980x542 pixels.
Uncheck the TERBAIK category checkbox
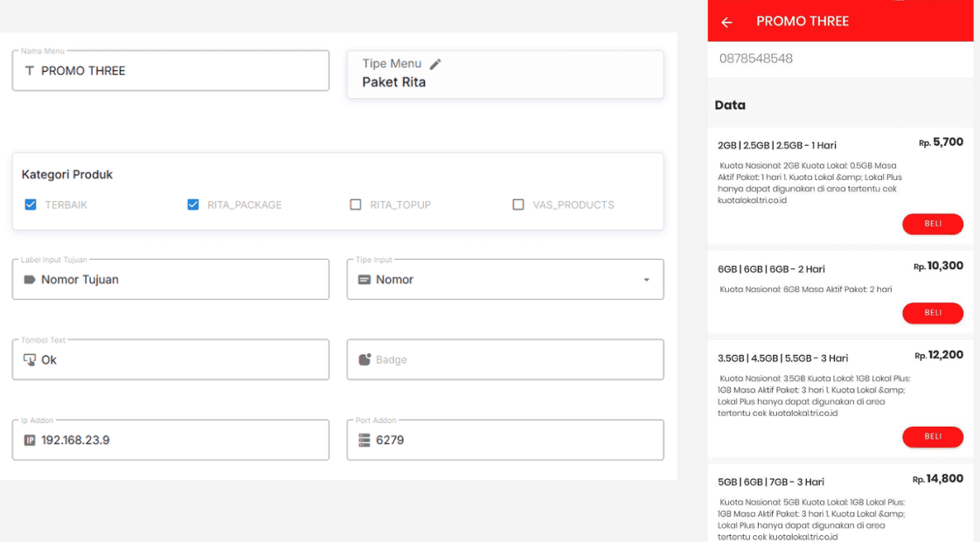31,205
